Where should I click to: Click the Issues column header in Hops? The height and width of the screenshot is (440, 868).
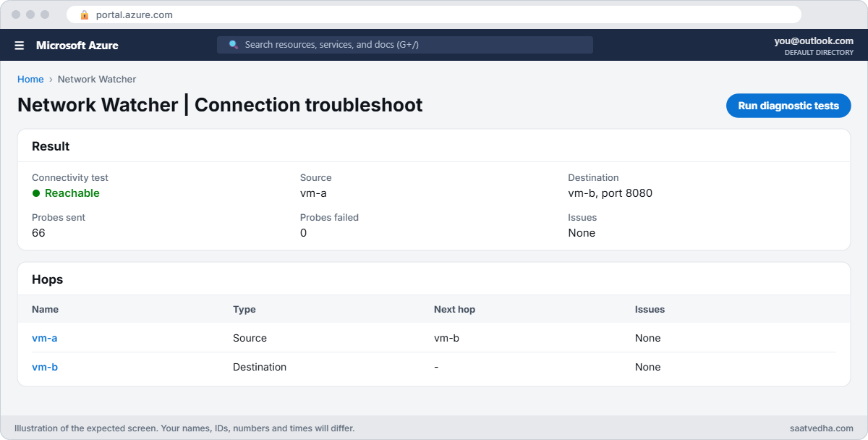tap(650, 309)
